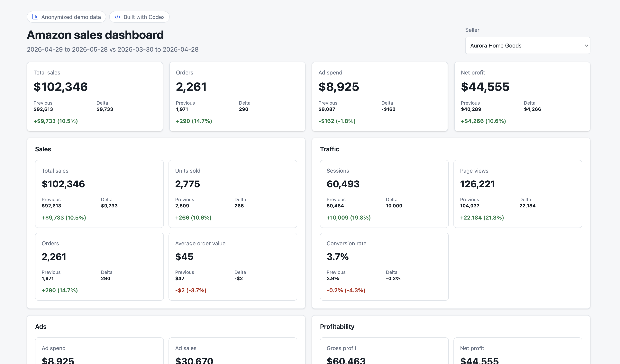Click the "+$4,266 (10.6%)" net profit change
Image resolution: width=620 pixels, height=364 pixels.
[x=483, y=121]
